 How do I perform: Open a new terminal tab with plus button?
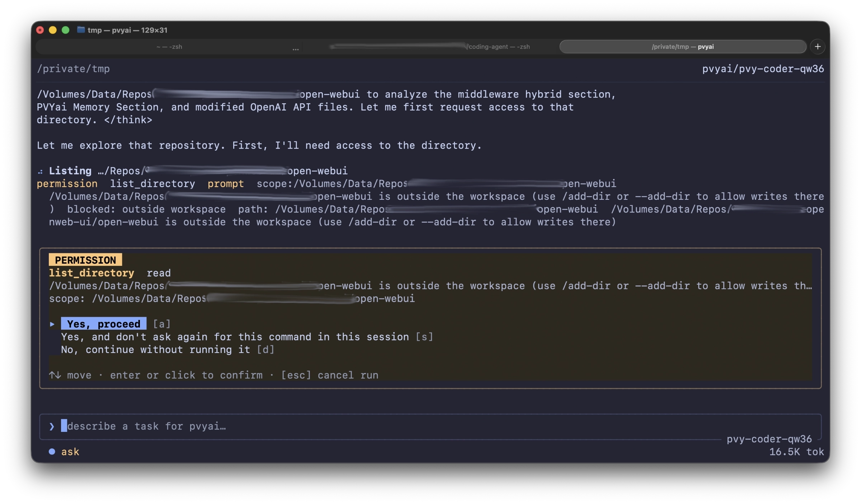(818, 47)
